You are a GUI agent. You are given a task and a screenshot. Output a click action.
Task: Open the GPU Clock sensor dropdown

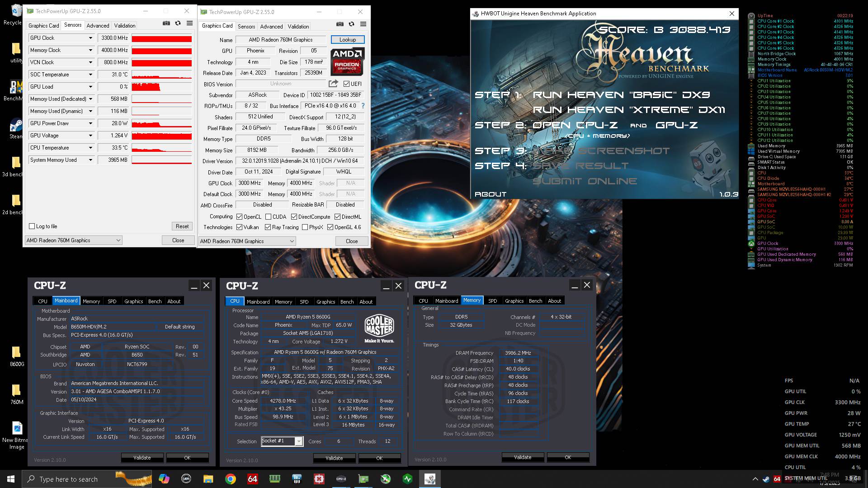[90, 38]
